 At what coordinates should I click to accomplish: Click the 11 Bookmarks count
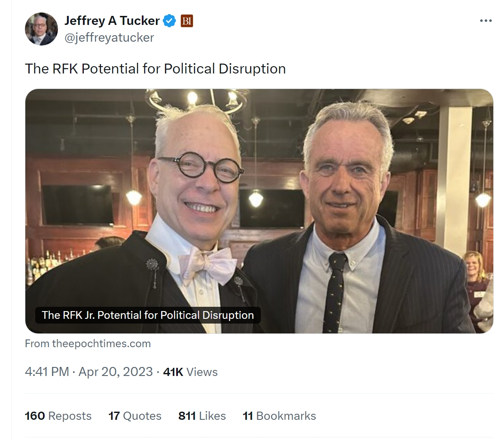[x=279, y=416]
